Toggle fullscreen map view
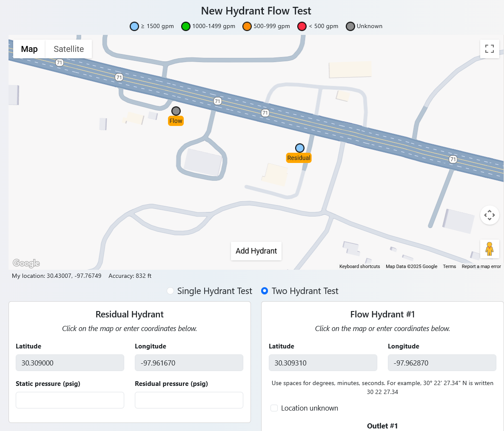This screenshot has width=504, height=431. point(490,49)
